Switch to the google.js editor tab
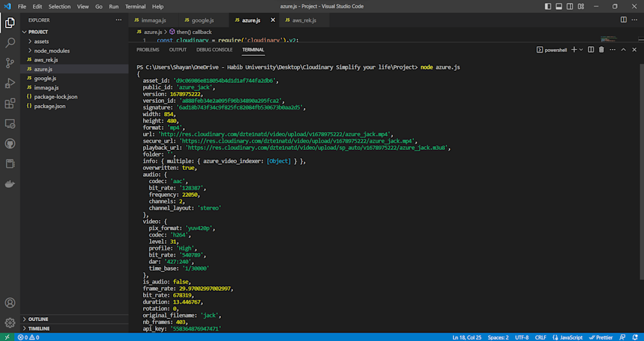The image size is (644, 341). pos(203,20)
